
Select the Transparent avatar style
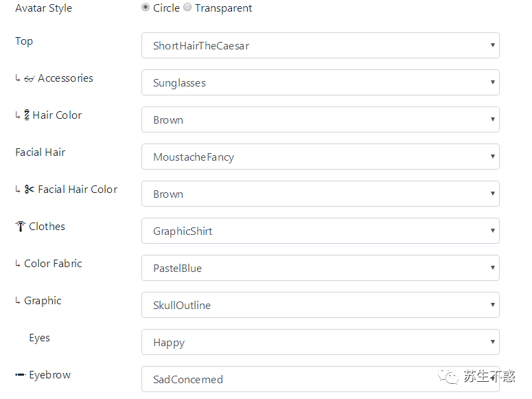click(187, 8)
